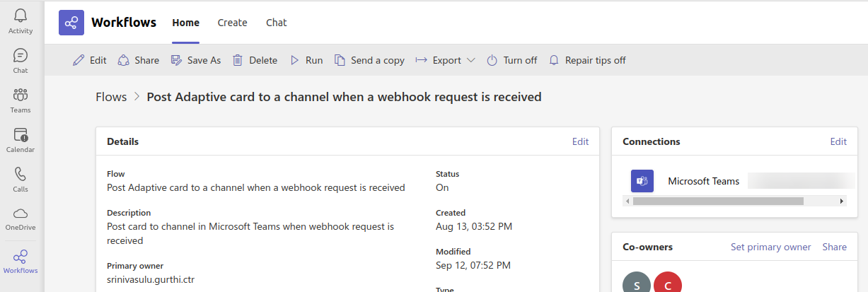Turn off the flow

[512, 60]
